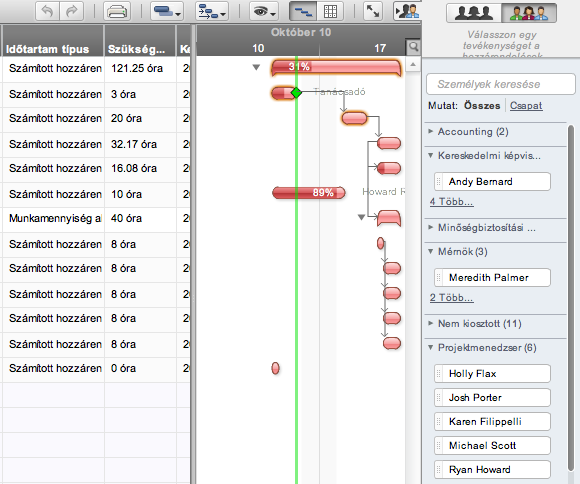This screenshot has height=484, width=580.
Task: Expand the Accounting (2) group
Action: pyautogui.click(x=431, y=131)
